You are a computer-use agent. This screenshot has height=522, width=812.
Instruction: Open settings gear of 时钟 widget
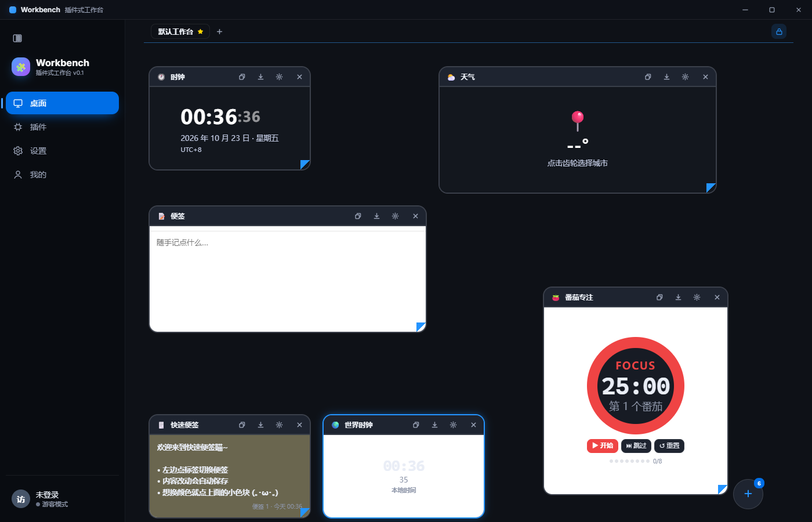click(x=279, y=77)
